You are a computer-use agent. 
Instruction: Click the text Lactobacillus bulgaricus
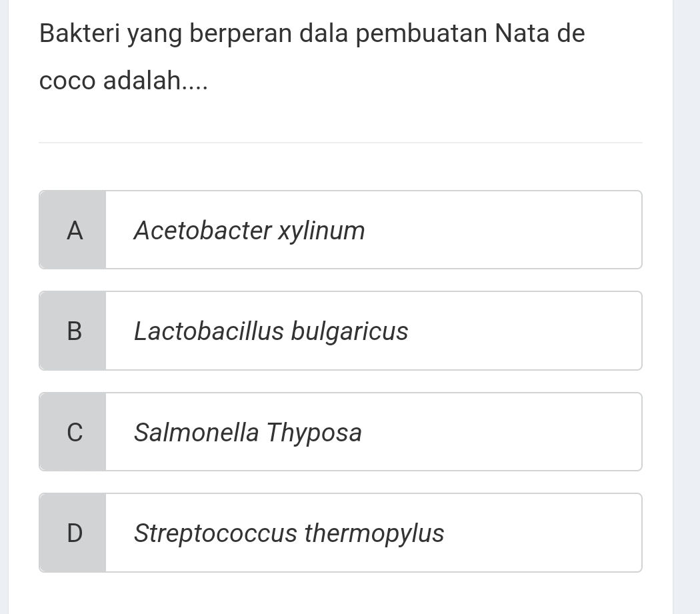(271, 331)
